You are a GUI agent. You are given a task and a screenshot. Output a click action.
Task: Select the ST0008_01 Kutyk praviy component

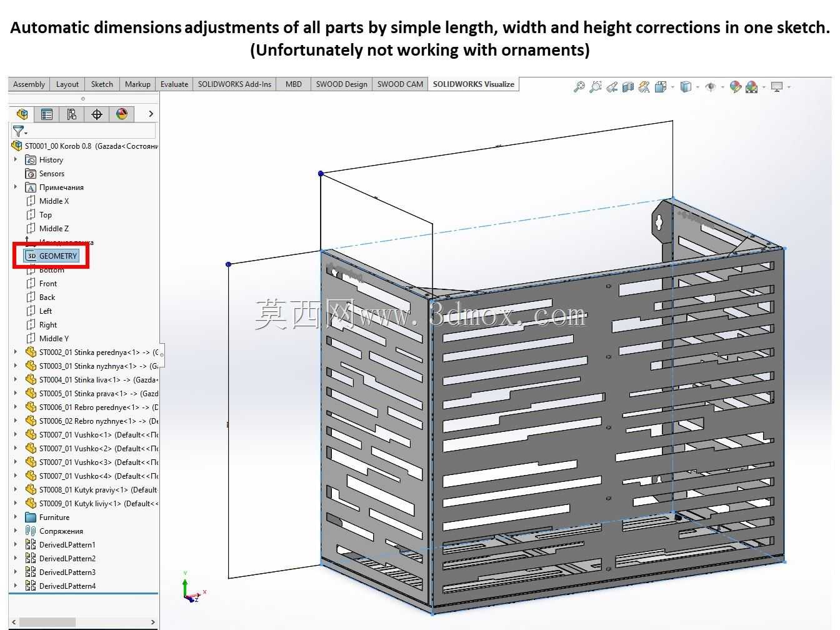point(92,489)
